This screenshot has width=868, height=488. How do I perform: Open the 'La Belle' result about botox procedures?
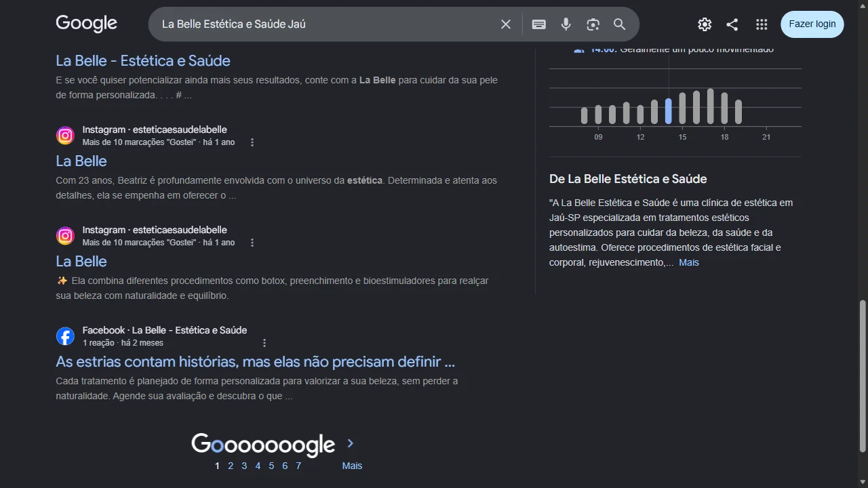[x=81, y=261]
